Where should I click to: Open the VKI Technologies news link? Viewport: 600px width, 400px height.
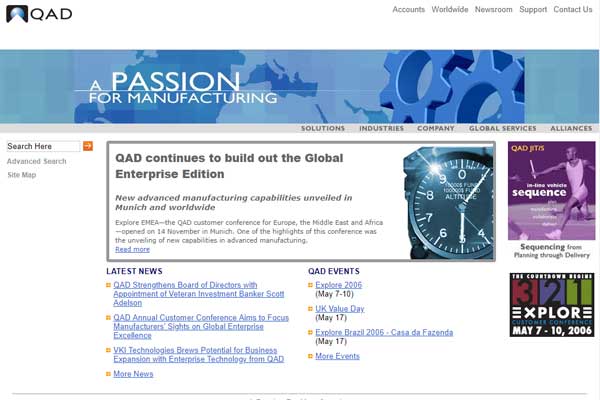[x=198, y=354]
